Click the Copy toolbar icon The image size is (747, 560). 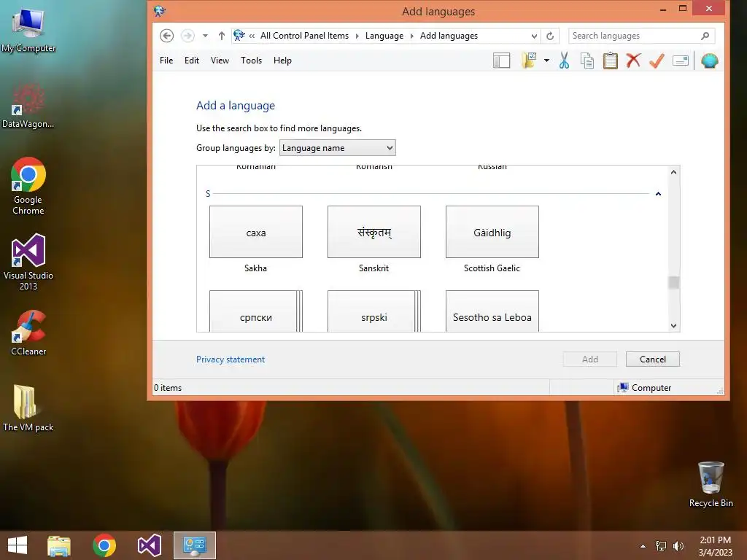pos(587,61)
